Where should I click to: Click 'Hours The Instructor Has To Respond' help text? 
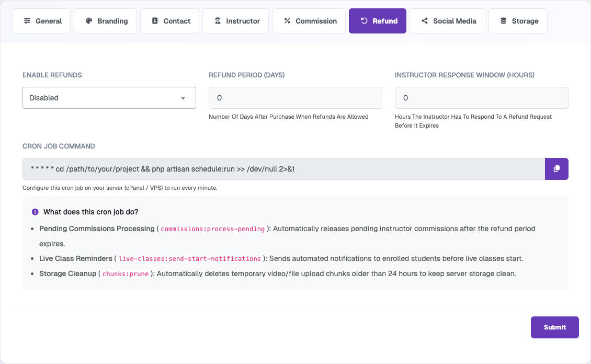point(473,121)
